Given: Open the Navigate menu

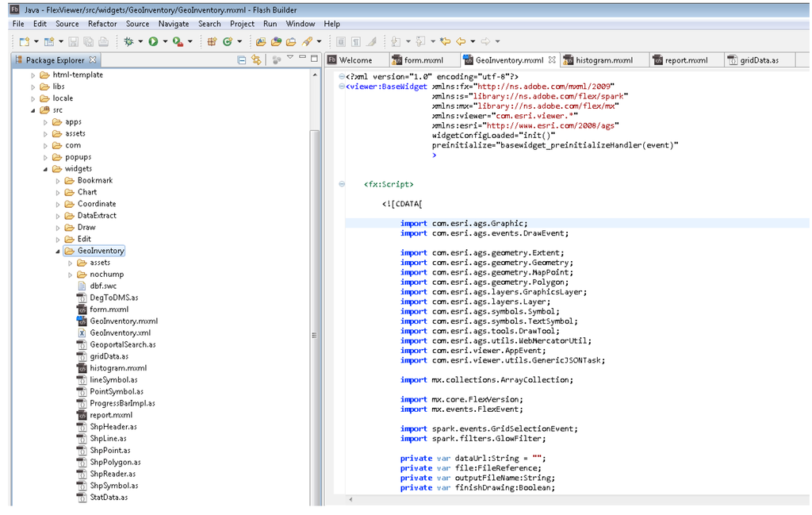Looking at the screenshot, I should [x=174, y=24].
